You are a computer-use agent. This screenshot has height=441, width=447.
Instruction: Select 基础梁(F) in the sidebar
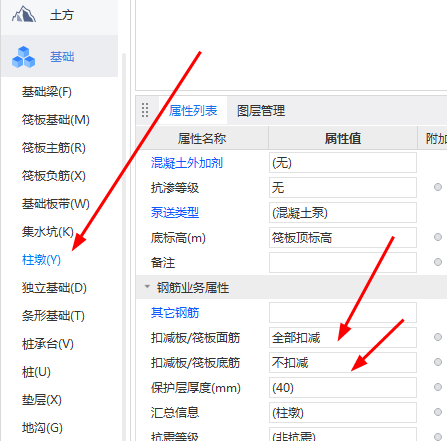click(47, 92)
